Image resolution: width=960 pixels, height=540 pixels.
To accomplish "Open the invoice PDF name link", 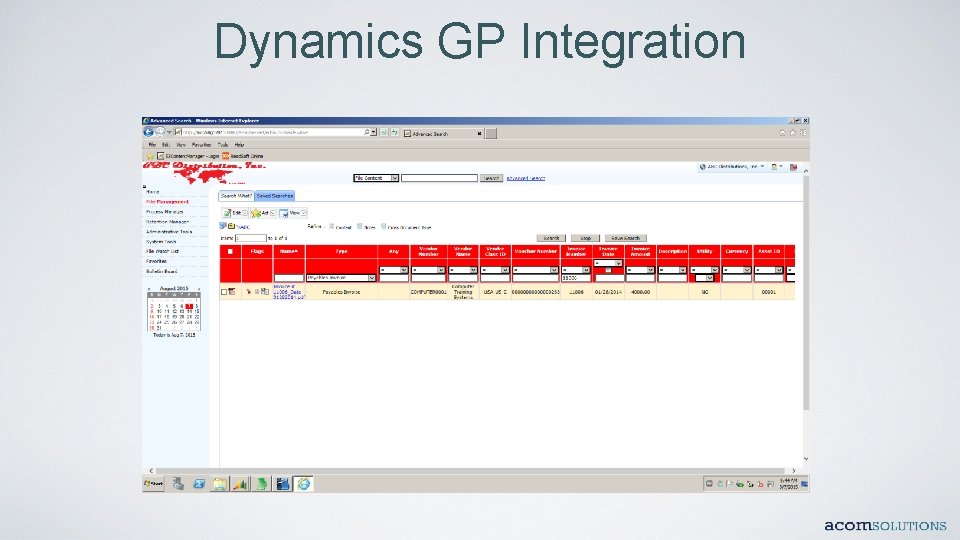I will (288, 291).
